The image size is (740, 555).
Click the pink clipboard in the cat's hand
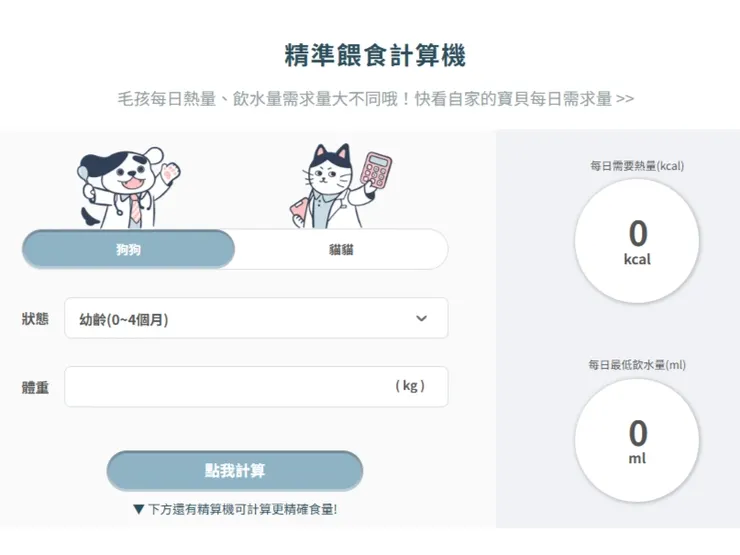coord(299,212)
